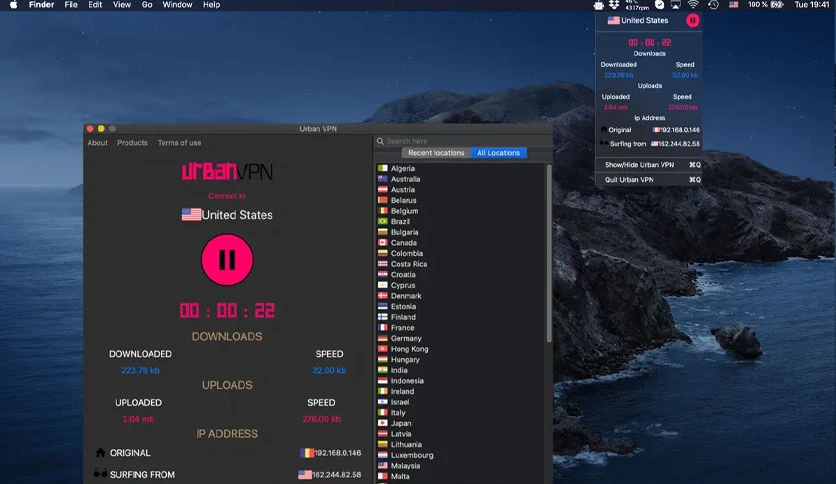This screenshot has width=836, height=484.
Task: Pause the VPN with the big pink button
Action: click(227, 260)
